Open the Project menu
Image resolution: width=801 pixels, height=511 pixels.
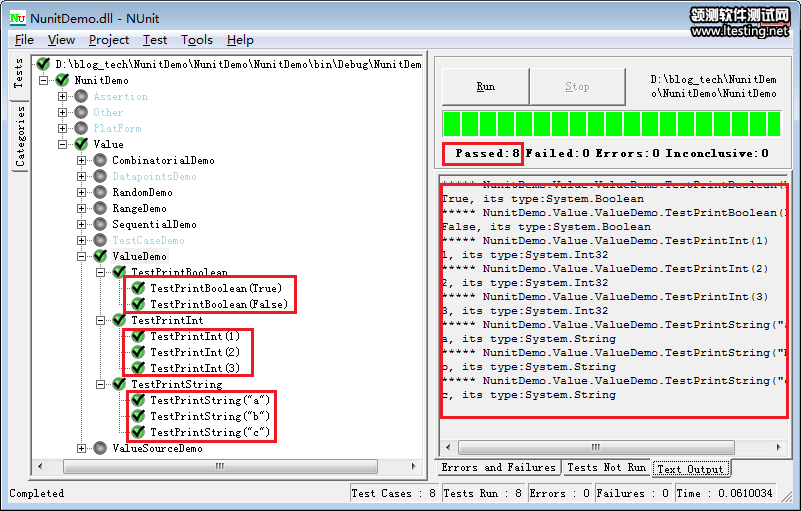pos(109,40)
